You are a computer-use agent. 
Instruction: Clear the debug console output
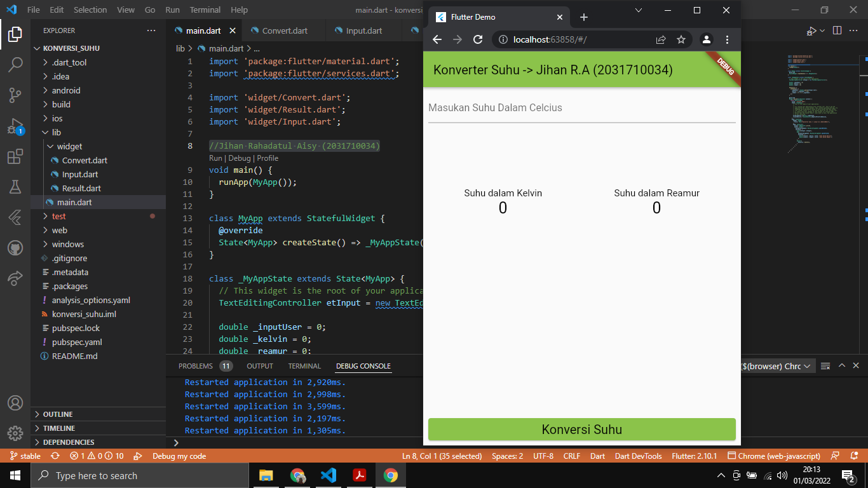point(825,365)
